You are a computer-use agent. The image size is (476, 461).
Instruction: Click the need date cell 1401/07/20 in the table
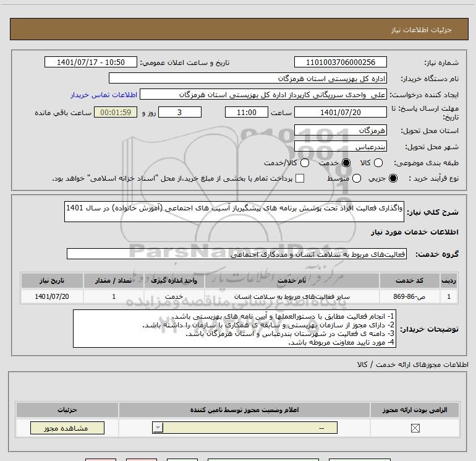click(x=52, y=296)
